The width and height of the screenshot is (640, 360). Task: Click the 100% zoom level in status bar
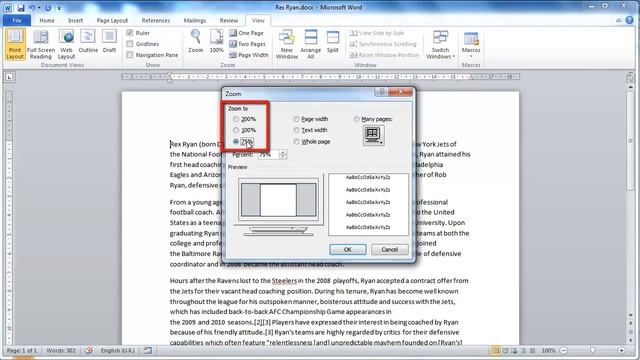[x=548, y=351]
